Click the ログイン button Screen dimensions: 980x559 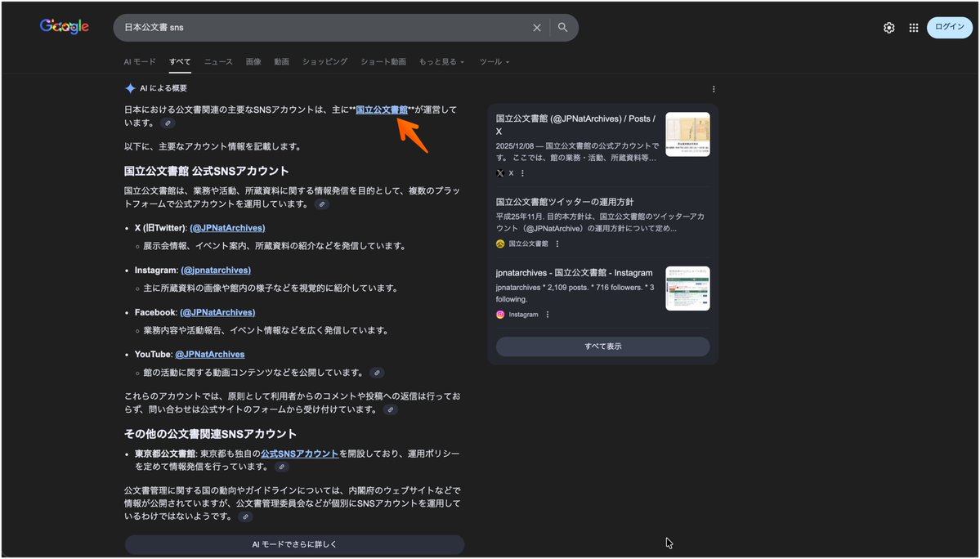pos(949,27)
